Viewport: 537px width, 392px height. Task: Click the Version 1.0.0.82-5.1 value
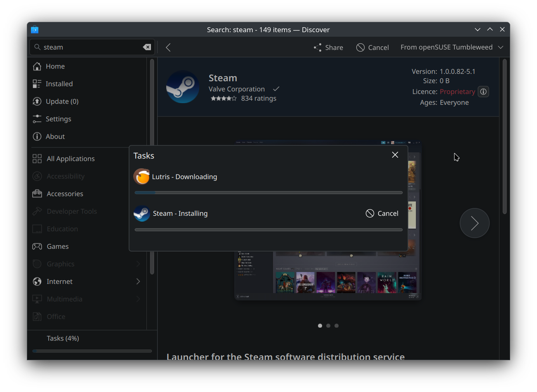point(457,71)
